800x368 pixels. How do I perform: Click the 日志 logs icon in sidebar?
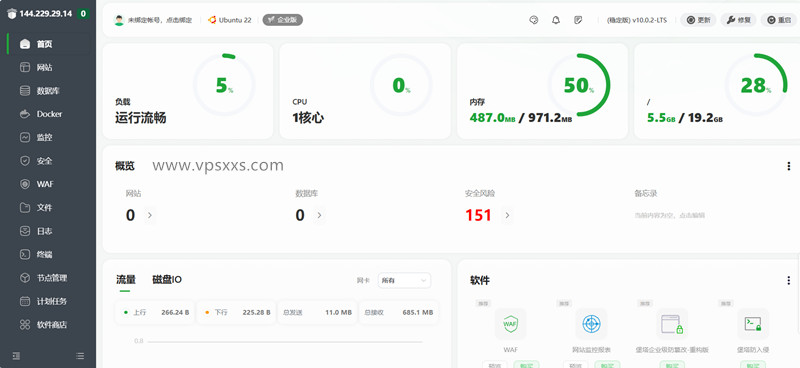24,231
